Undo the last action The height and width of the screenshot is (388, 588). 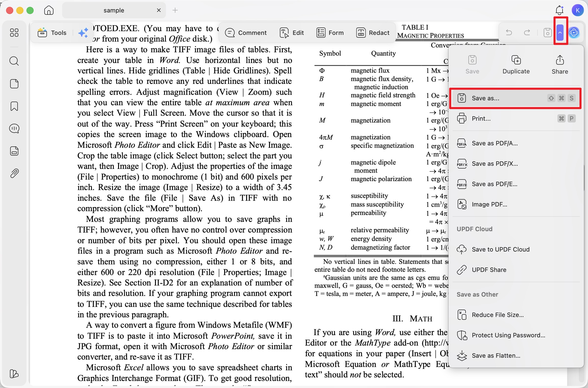509,33
